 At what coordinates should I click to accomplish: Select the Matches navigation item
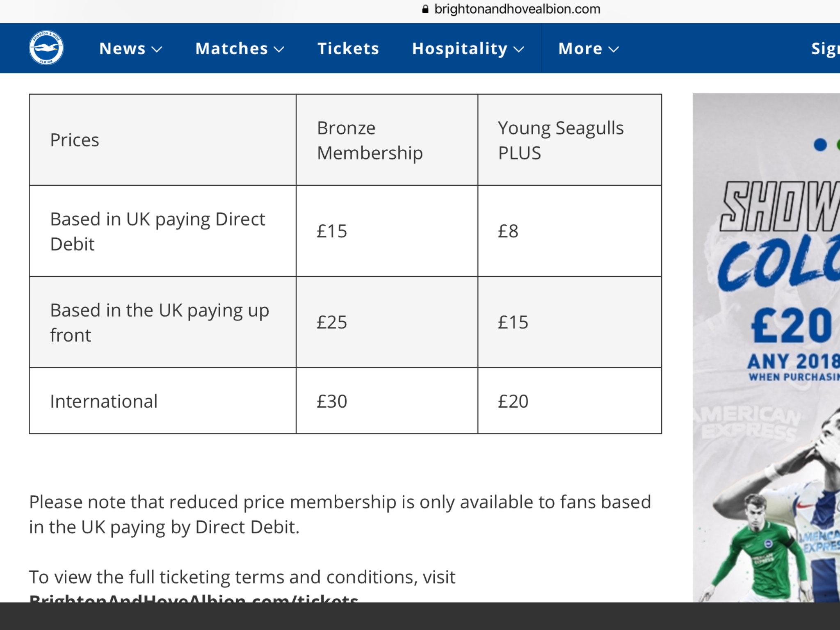[232, 48]
